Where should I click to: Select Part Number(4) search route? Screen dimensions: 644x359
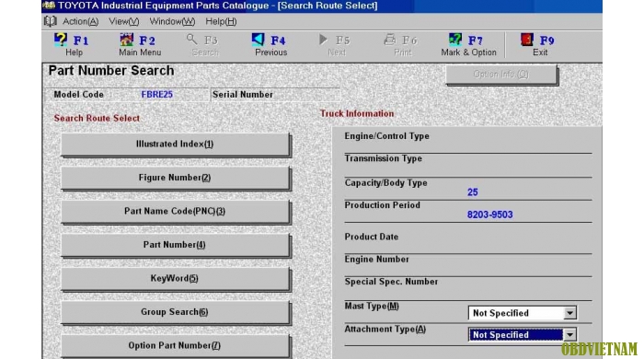pos(176,245)
